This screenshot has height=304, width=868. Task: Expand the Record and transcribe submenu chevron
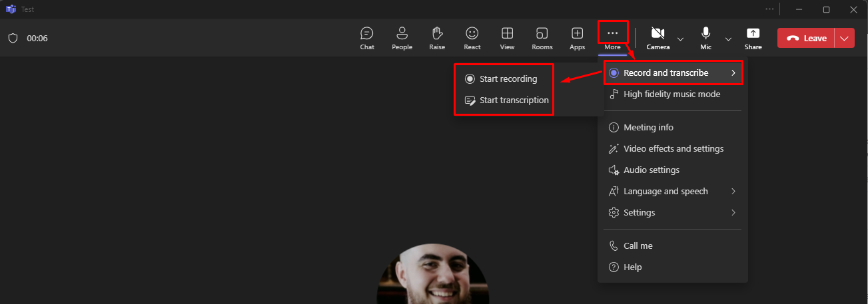pyautogui.click(x=733, y=73)
